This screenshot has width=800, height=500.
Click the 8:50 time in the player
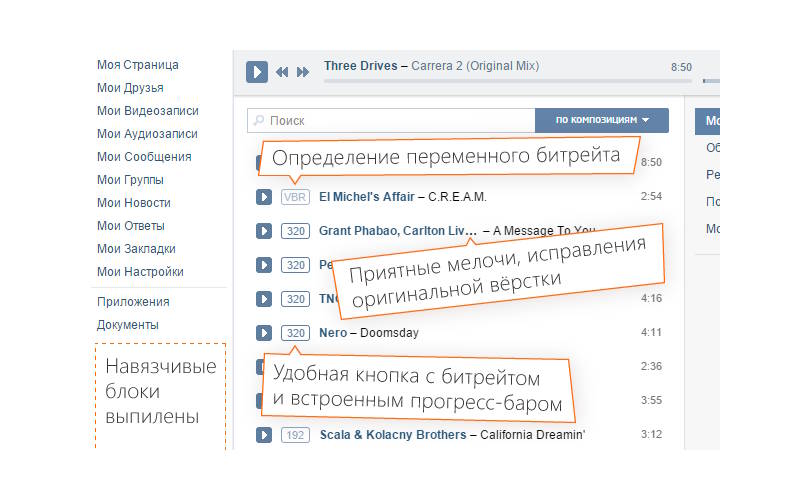tap(681, 67)
